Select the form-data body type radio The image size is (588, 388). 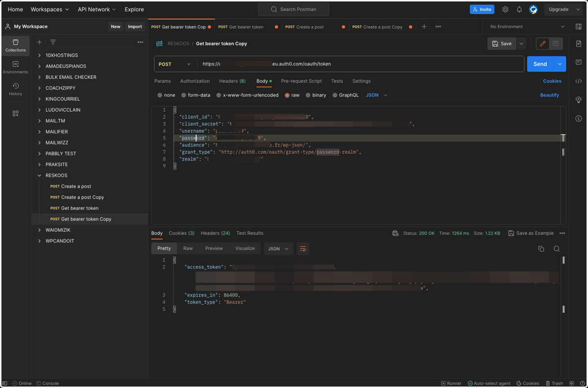tap(184, 96)
